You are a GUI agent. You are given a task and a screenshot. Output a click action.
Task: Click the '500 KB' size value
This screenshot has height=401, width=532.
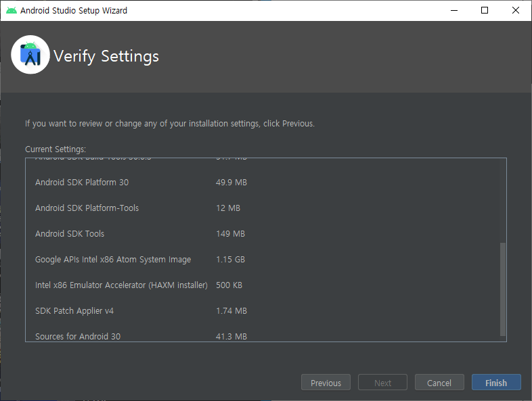[x=229, y=285]
